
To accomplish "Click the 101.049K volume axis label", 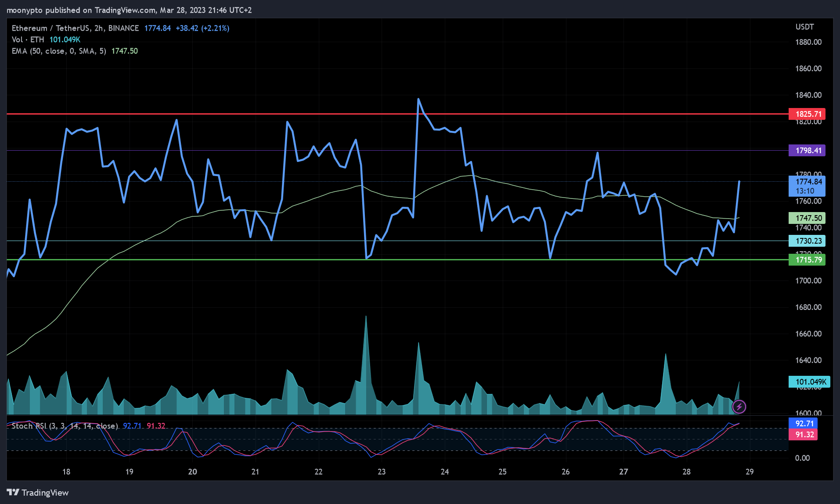I will [809, 382].
